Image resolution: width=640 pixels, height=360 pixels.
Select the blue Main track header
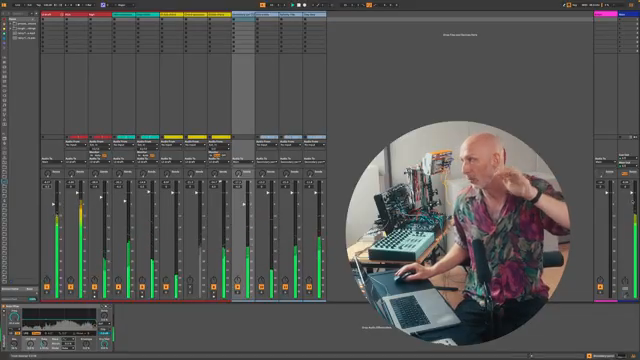point(628,14)
